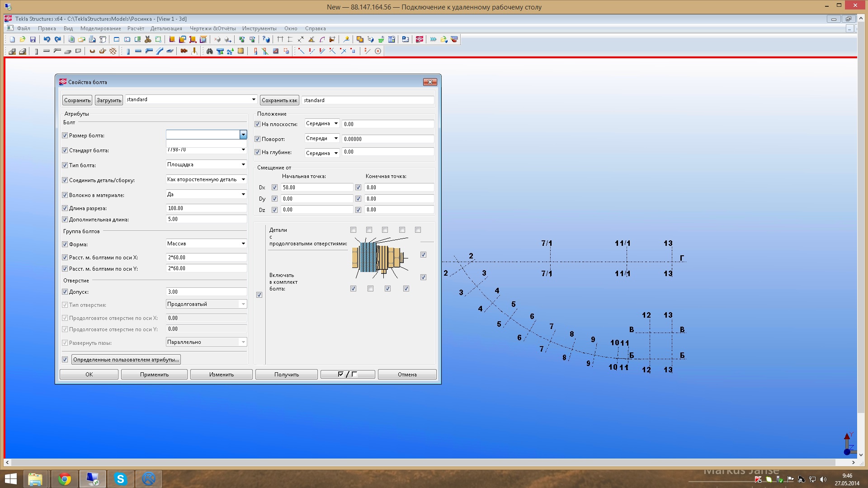
Task: Toggle the 'Допуск' checkbox
Action: (65, 292)
